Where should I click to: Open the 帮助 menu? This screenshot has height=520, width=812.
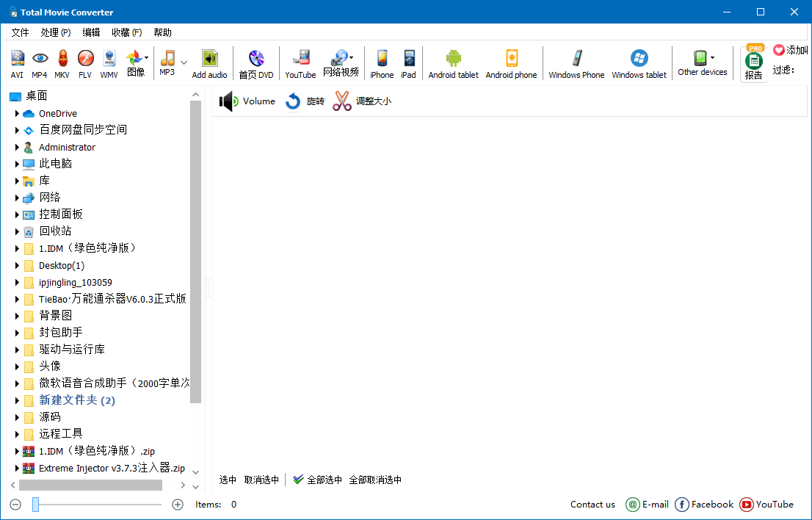162,32
